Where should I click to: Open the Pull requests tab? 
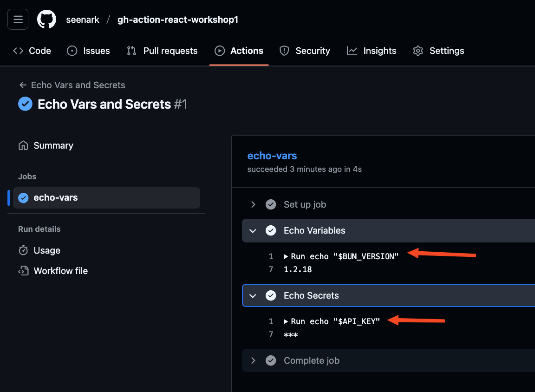162,51
